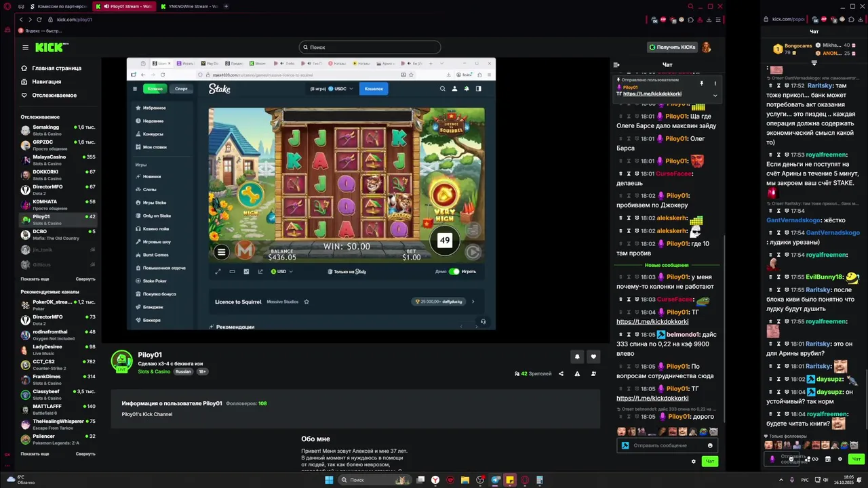The image size is (868, 488).
Task: Click the Новые сообщения divider in chat
Action: point(667,265)
